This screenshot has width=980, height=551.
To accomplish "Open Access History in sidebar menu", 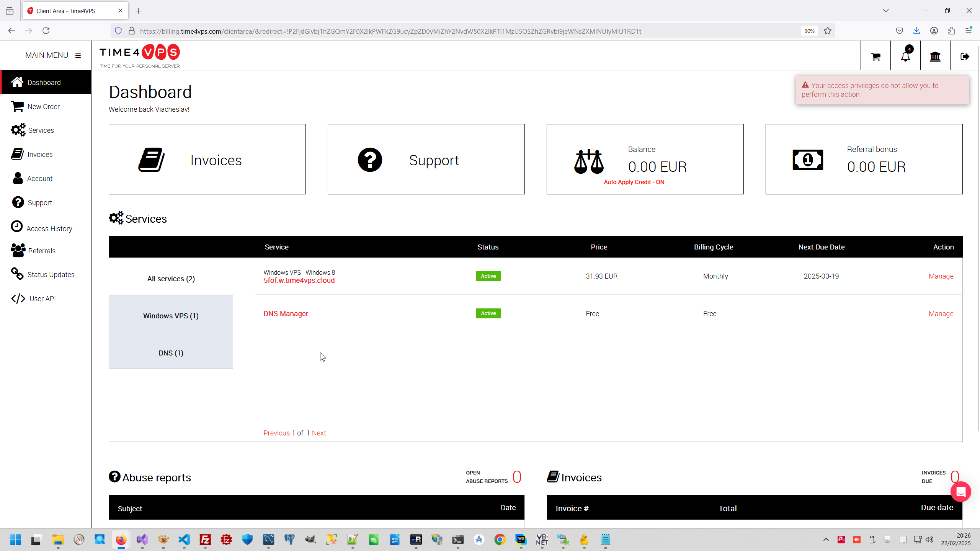I will coord(49,228).
